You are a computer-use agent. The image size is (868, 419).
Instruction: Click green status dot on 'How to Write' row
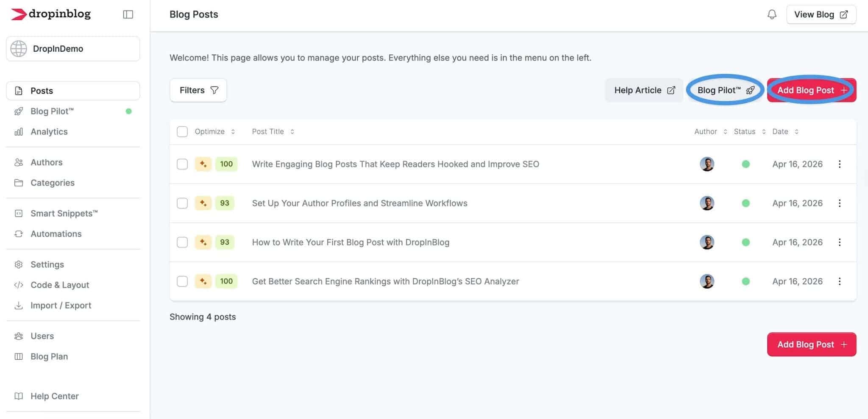coord(746,242)
